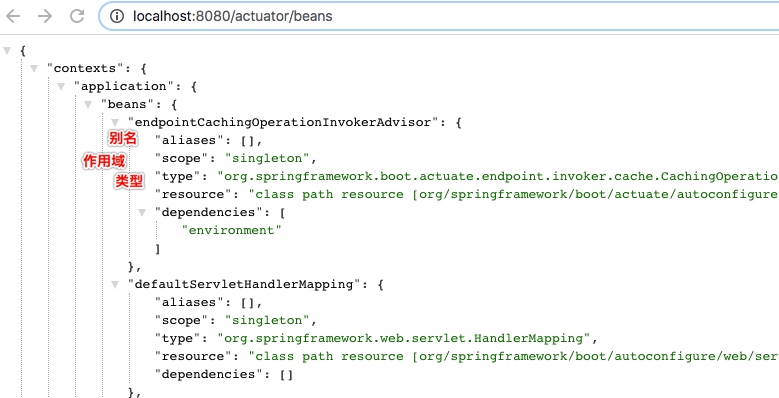The image size is (779, 398).
Task: Click "aliases" key under endpointCachingOperationInvokerAdvisor
Action: [x=190, y=141]
